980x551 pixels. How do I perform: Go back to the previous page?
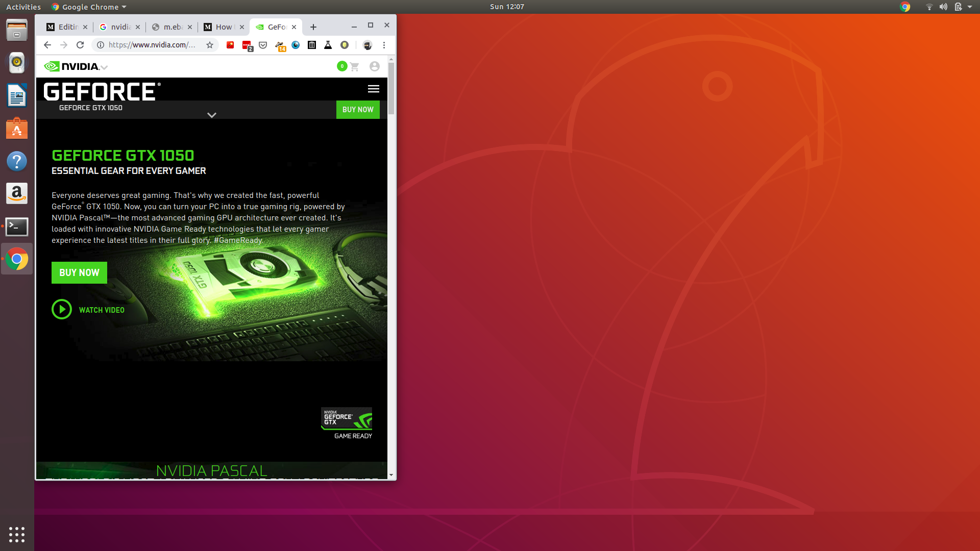(47, 45)
